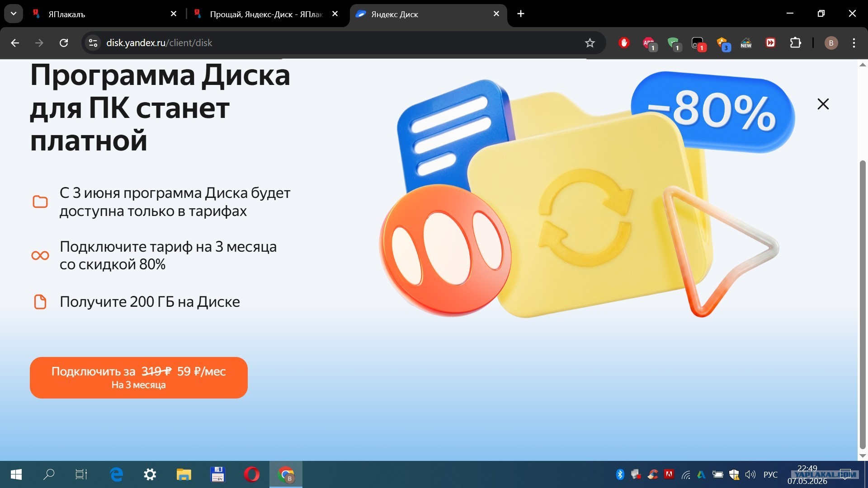Open the green shield extension

tap(674, 43)
